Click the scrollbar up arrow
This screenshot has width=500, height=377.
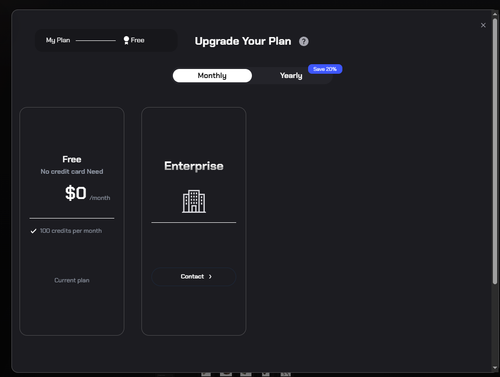tap(495, 14)
